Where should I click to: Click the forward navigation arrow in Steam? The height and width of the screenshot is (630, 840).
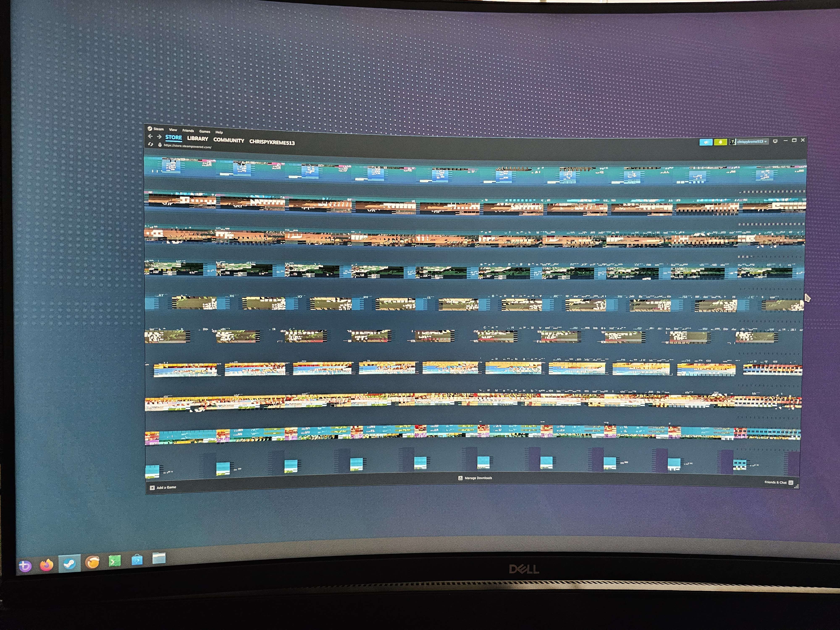click(159, 137)
